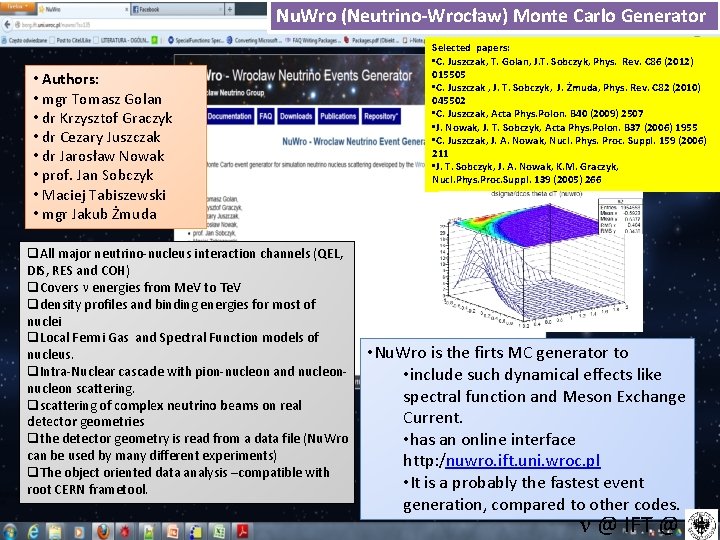Open the Firefox menu button
720x540 pixels.
click(17, 6)
